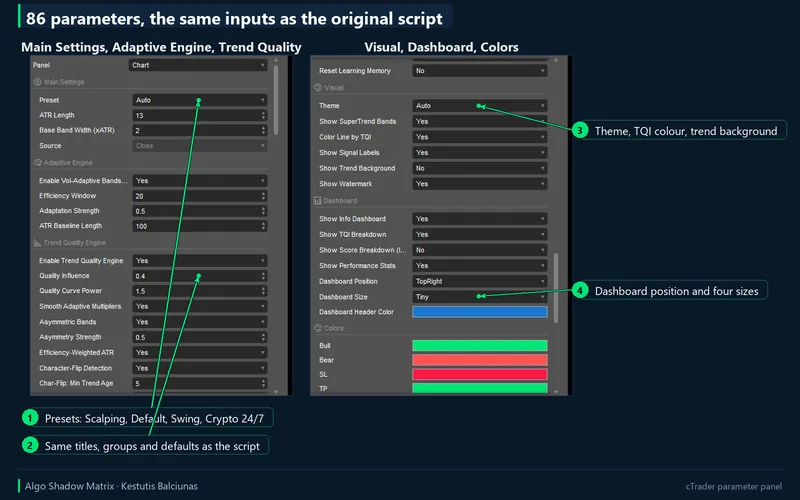Screen dimensions: 800x500
Task: Pick the Bear color swatch
Action: point(480,360)
